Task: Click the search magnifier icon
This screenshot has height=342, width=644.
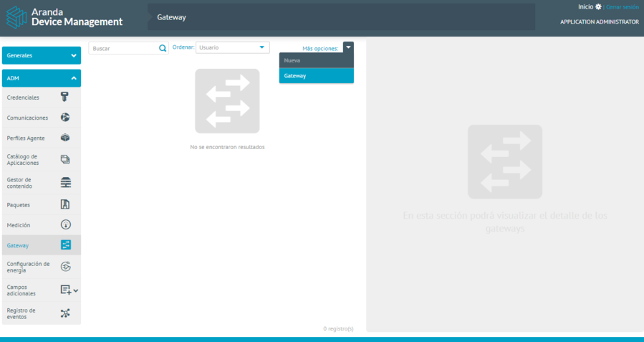Action: point(163,48)
